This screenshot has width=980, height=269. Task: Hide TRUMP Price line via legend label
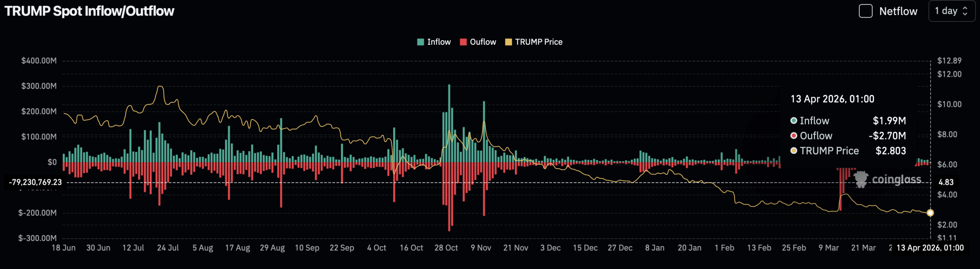pos(538,42)
